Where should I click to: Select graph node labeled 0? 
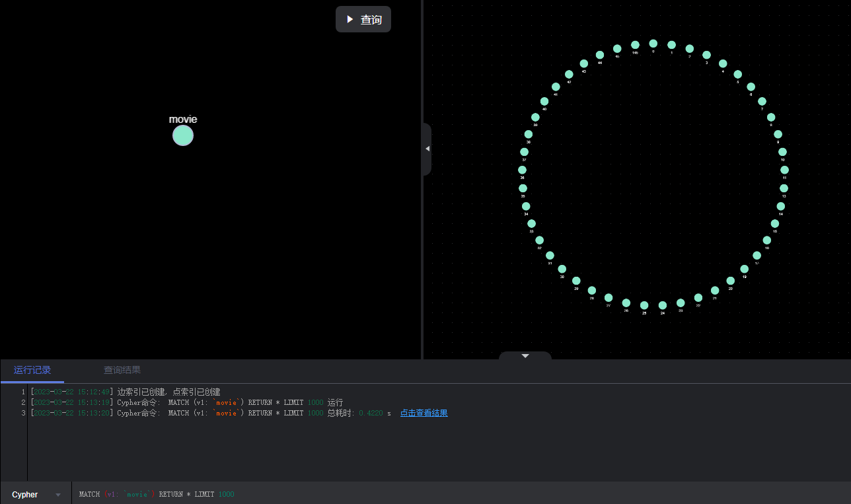click(653, 44)
